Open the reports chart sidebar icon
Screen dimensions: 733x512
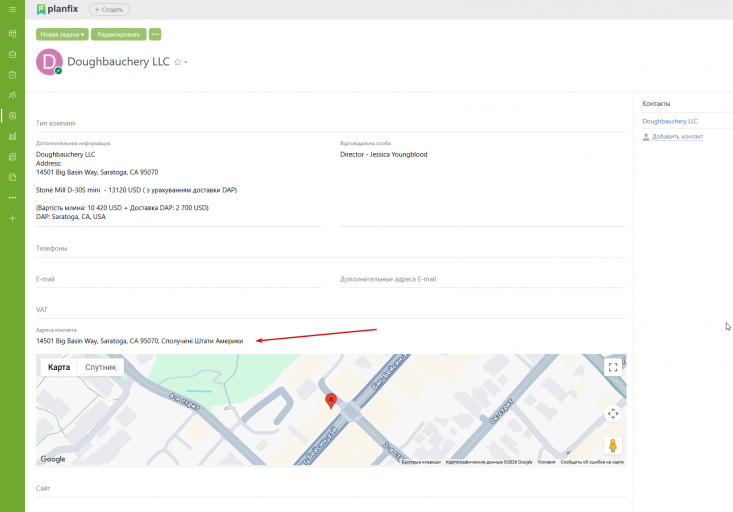point(12,136)
